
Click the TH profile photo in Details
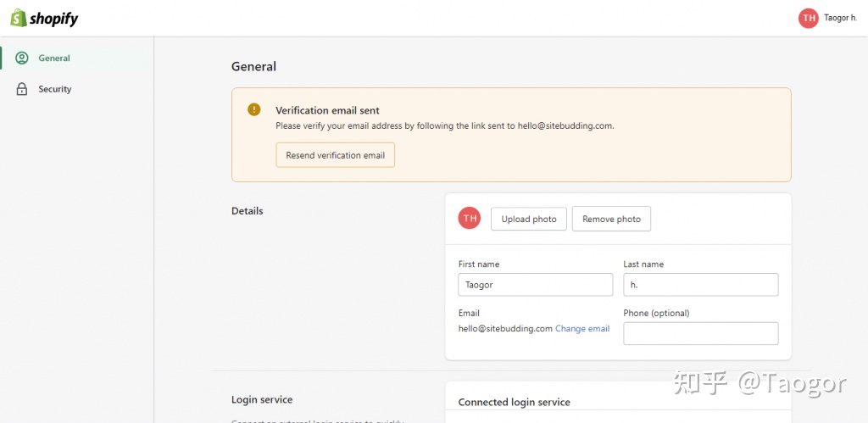tap(470, 219)
